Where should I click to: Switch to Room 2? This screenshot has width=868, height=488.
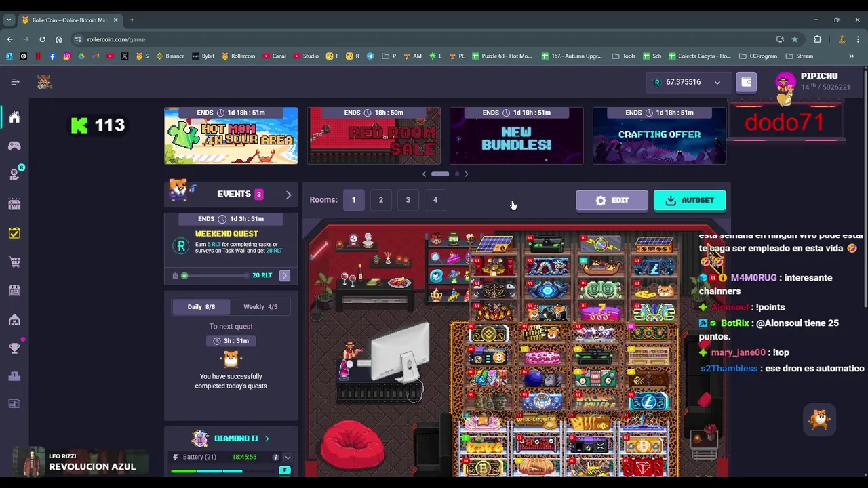(380, 200)
